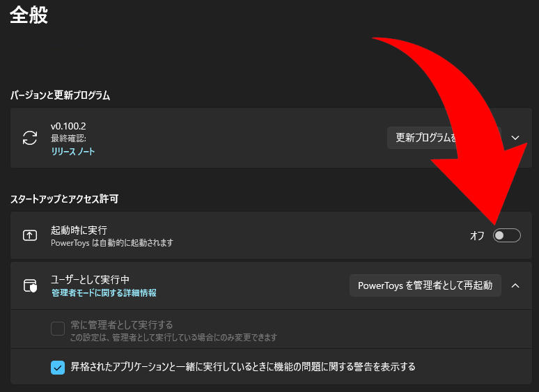Uncheck the 昇格されたアプリケーション warning checkbox
Screen dimensions: 539x392
(x=58, y=367)
